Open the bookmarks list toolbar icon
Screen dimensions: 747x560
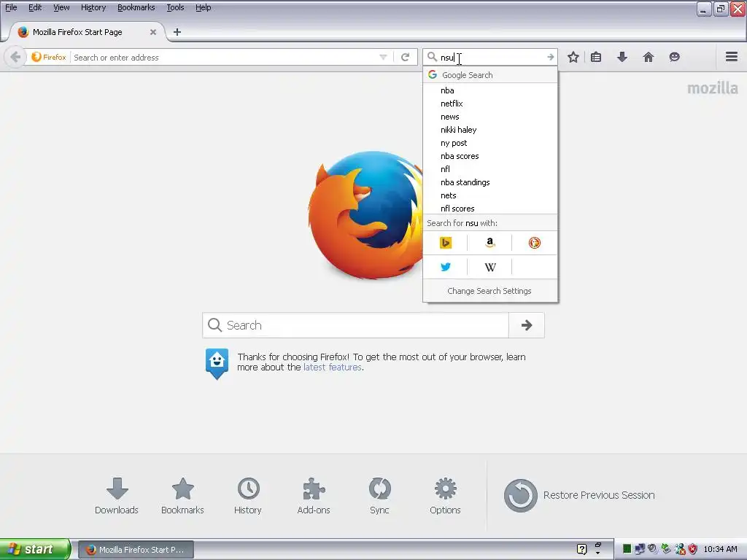click(596, 57)
